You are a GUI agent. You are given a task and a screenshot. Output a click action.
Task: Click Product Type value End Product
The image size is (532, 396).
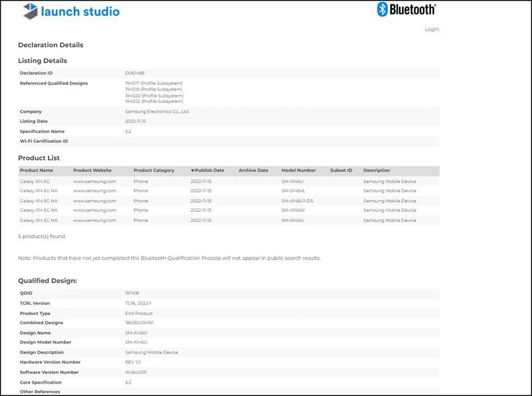(x=139, y=313)
